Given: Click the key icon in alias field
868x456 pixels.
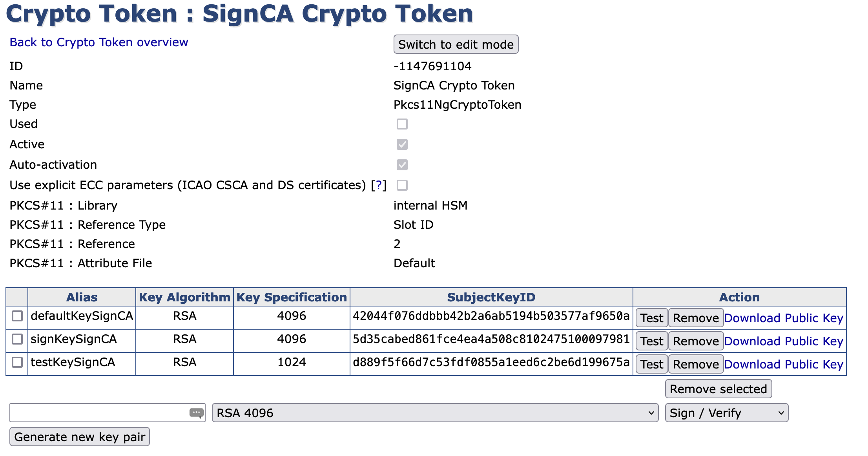Looking at the screenshot, I should 196,413.
